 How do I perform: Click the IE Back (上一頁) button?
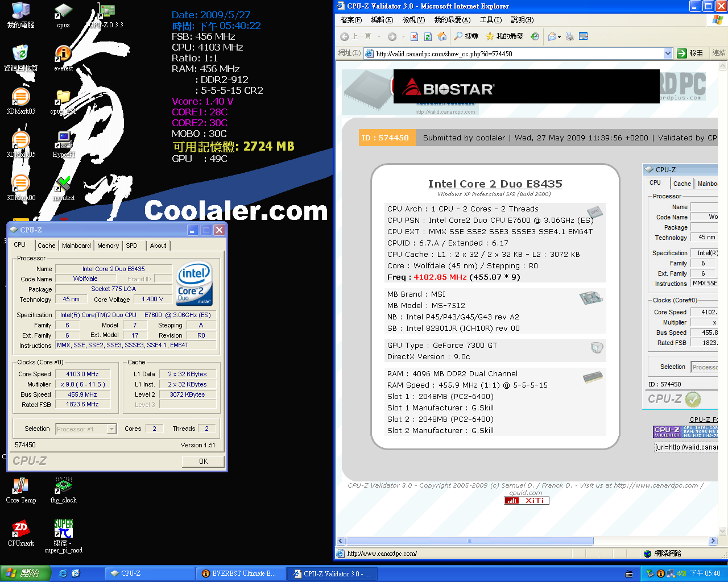(x=356, y=36)
